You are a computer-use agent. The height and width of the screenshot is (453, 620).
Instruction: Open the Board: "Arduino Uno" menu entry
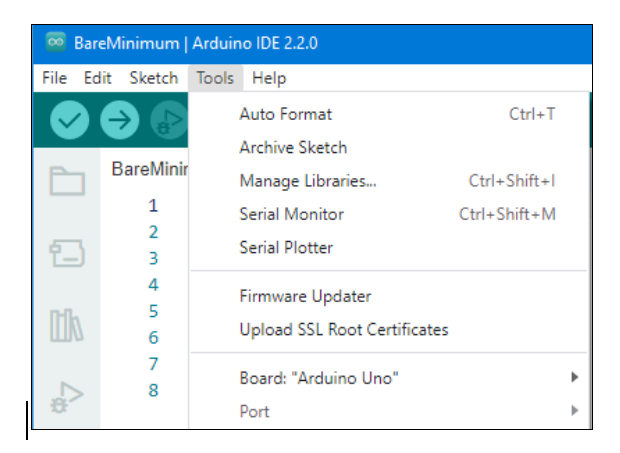388,378
